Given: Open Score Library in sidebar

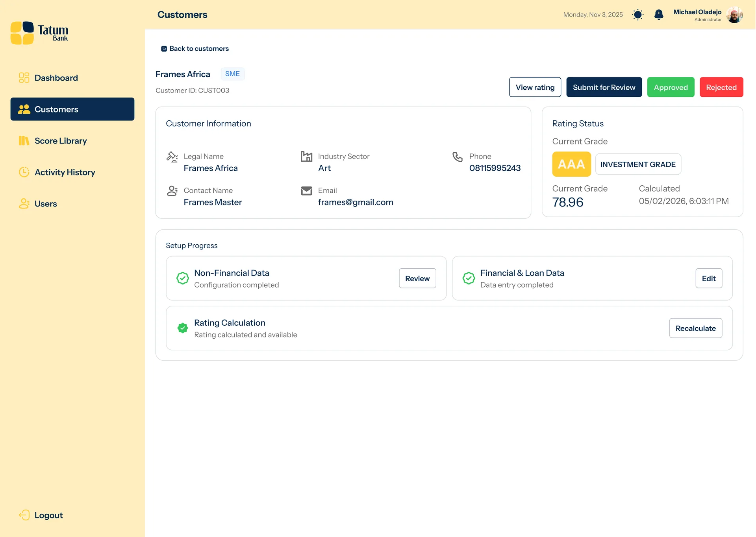Looking at the screenshot, I should coord(61,141).
